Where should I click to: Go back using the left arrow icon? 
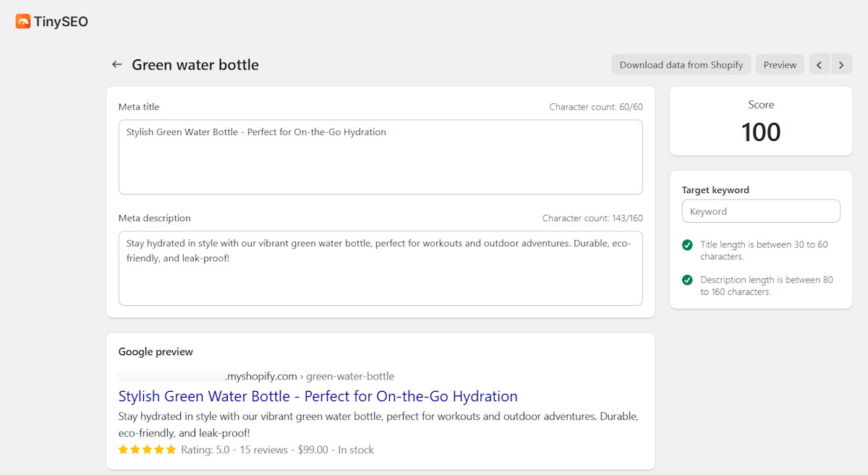pyautogui.click(x=117, y=64)
